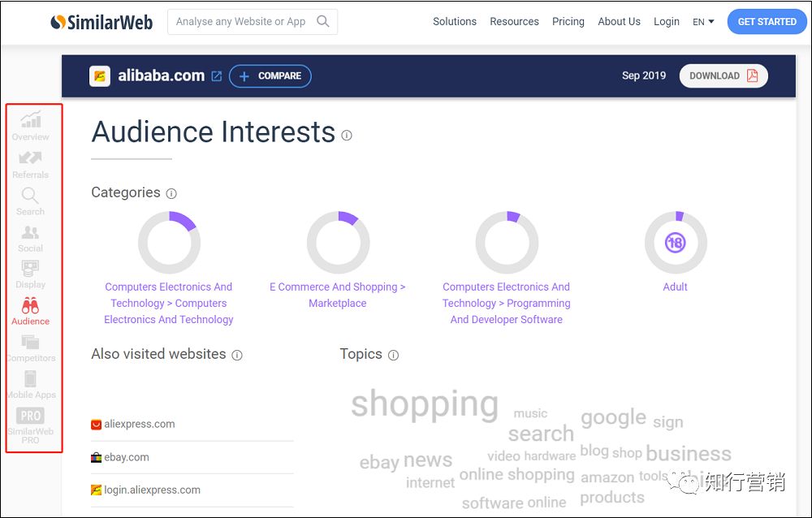Open the Solutions menu
The width and height of the screenshot is (812, 518).
[455, 22]
